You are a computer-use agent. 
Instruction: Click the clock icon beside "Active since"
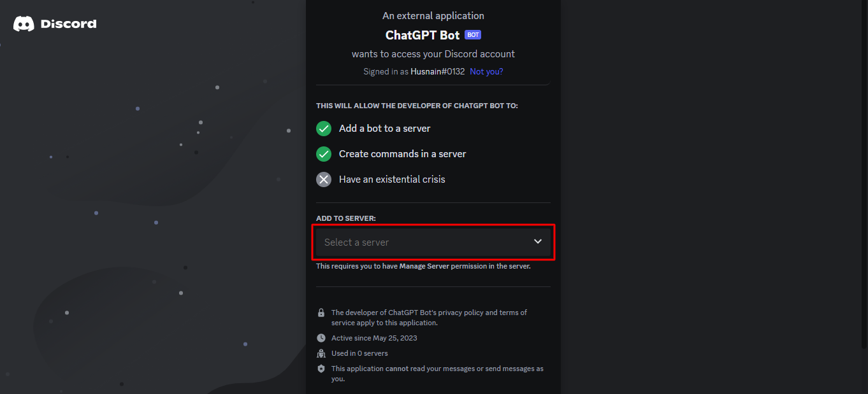321,338
